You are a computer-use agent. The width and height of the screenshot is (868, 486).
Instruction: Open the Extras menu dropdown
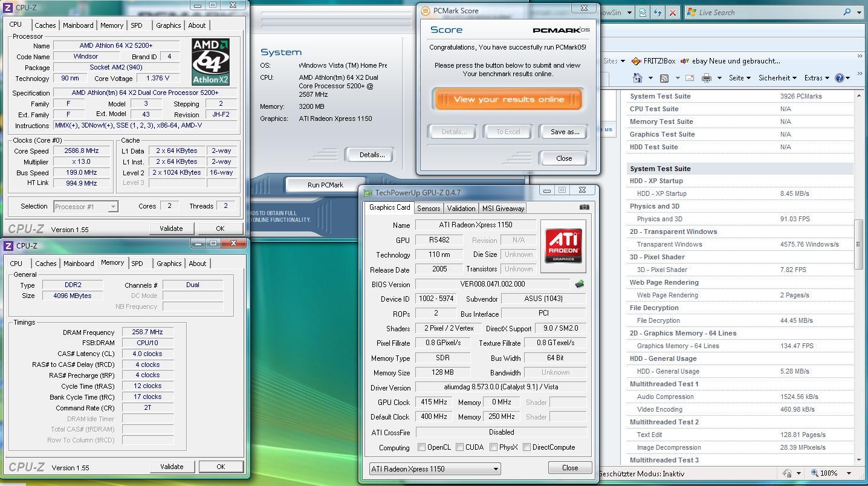pyautogui.click(x=817, y=78)
